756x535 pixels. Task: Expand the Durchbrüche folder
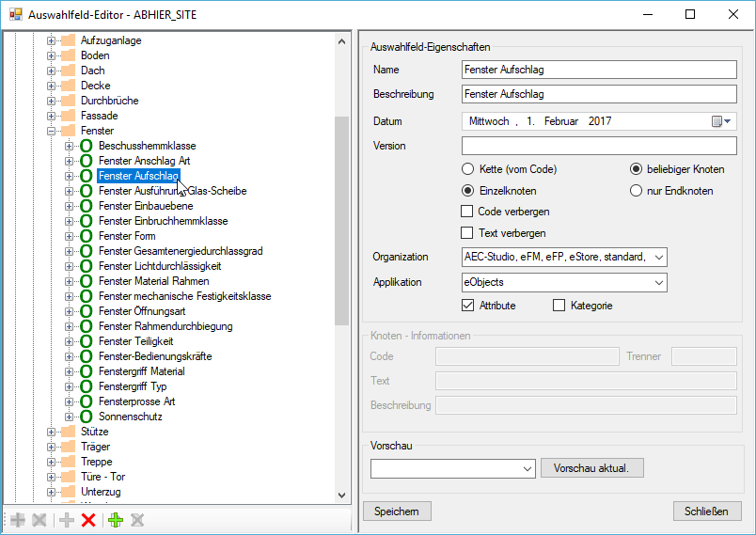(51, 101)
